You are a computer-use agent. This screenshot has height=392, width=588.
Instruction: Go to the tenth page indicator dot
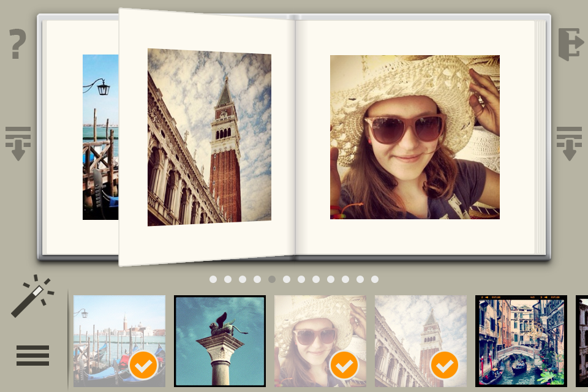click(x=345, y=279)
